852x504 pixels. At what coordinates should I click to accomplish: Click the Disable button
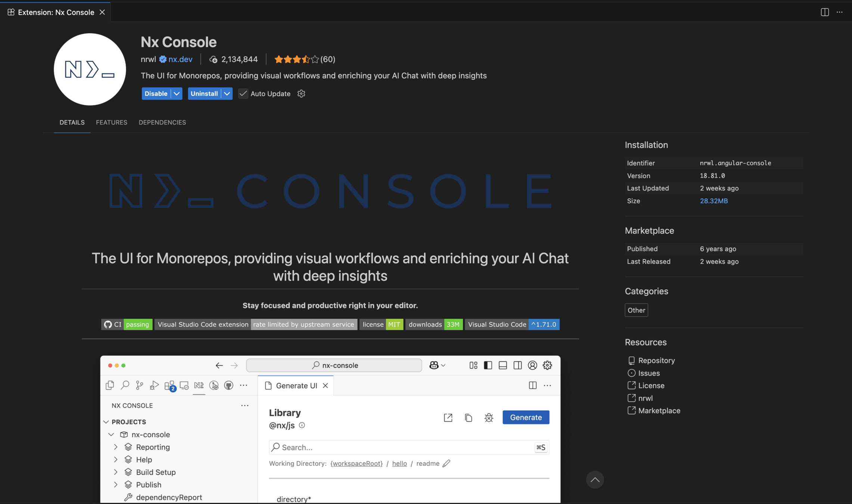156,94
